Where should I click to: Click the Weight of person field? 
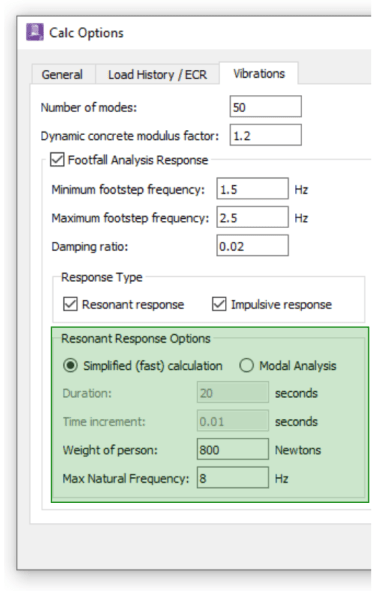click(x=233, y=449)
